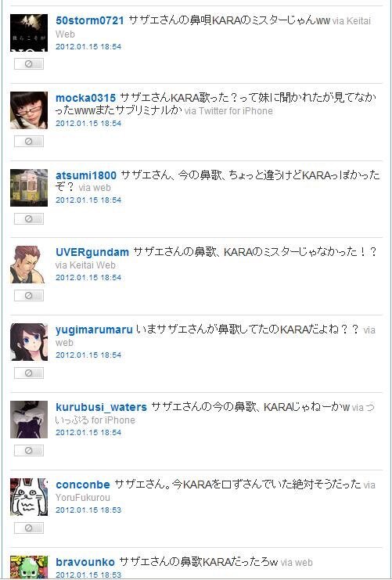Click YoruFukurou client source link

[x=83, y=498]
